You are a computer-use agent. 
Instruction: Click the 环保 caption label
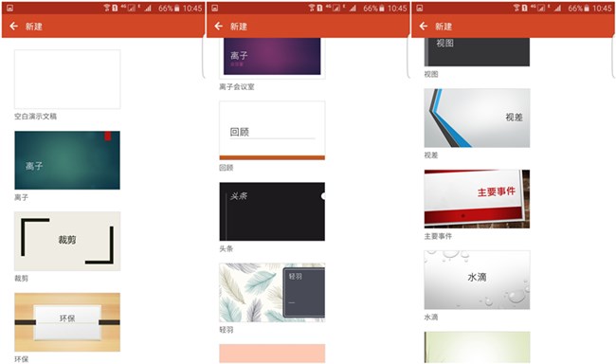click(x=21, y=359)
